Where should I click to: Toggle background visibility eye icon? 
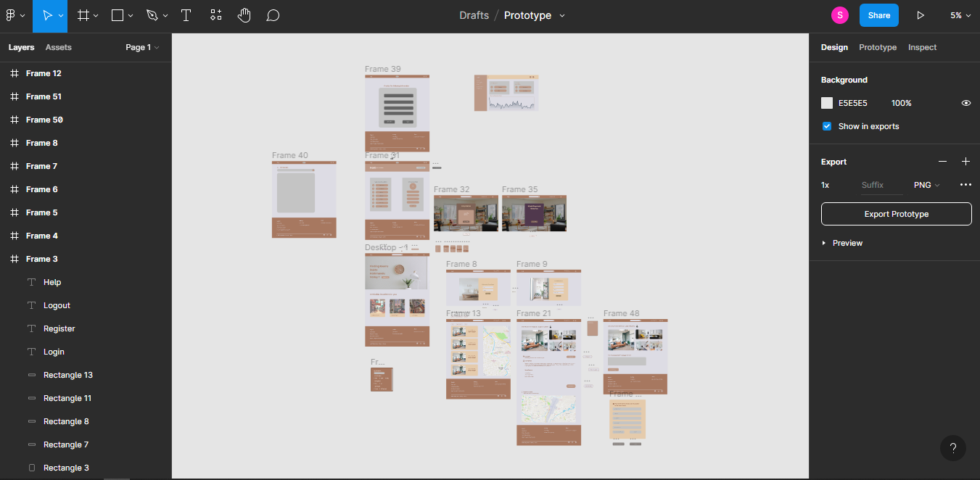(965, 103)
